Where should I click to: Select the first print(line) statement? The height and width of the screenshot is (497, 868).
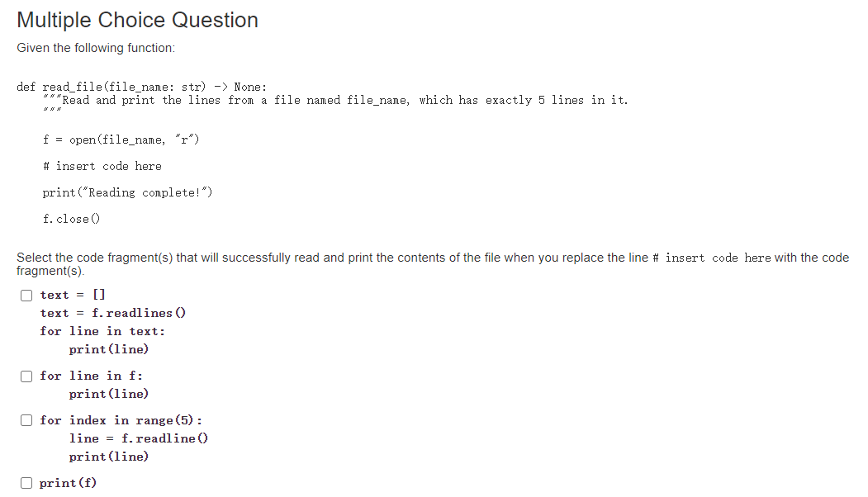click(108, 349)
